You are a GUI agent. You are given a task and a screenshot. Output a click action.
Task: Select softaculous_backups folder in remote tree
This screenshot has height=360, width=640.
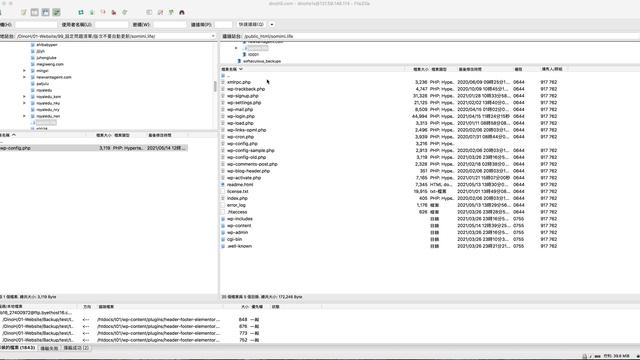(262, 61)
